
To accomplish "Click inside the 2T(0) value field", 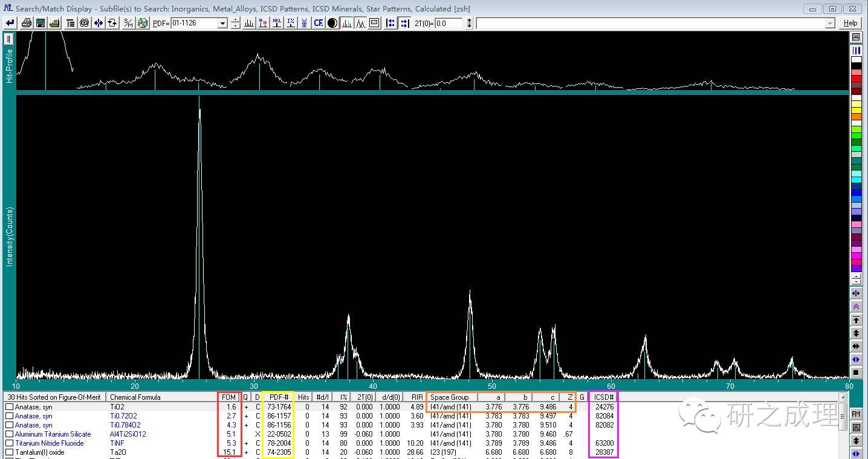I will (447, 23).
